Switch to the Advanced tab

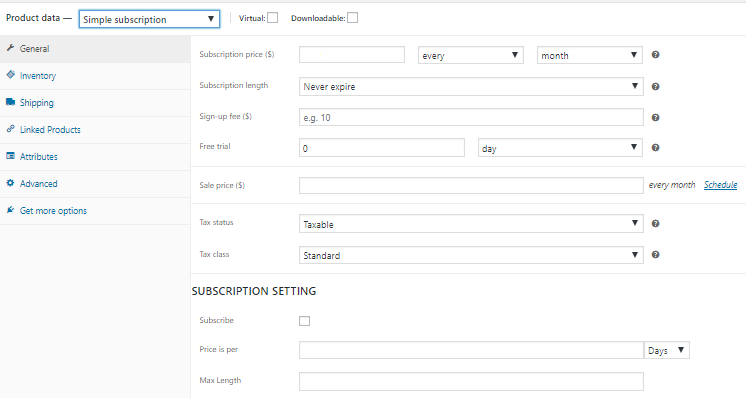[x=95, y=184]
